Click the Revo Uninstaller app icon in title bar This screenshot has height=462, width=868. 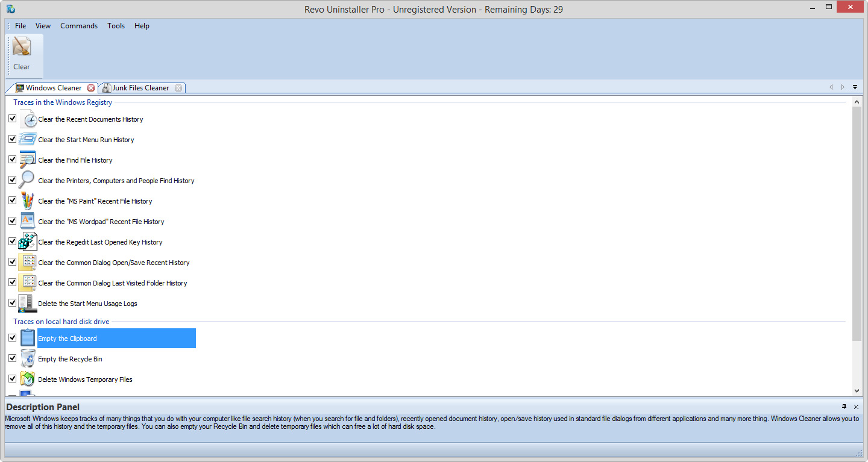coord(11,9)
